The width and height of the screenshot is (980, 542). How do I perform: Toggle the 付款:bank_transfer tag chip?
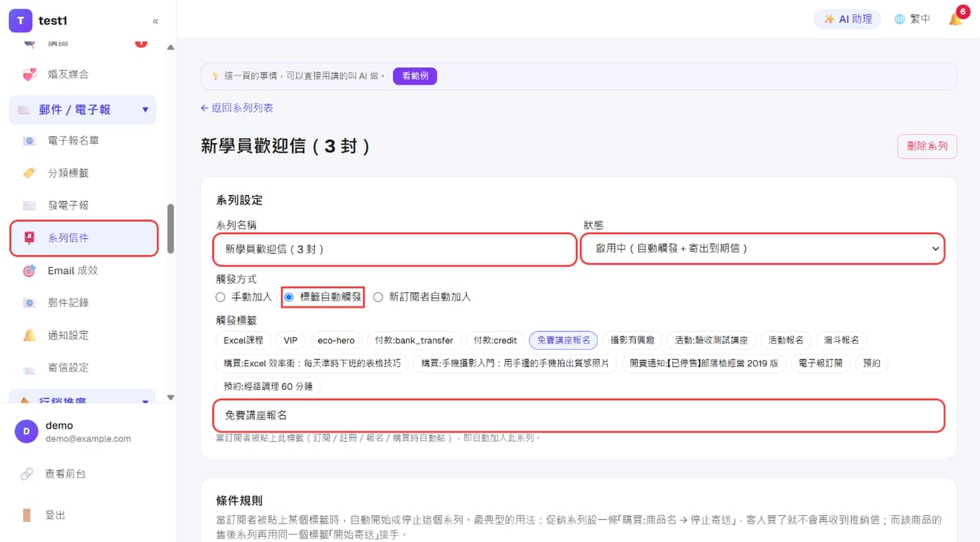point(414,340)
